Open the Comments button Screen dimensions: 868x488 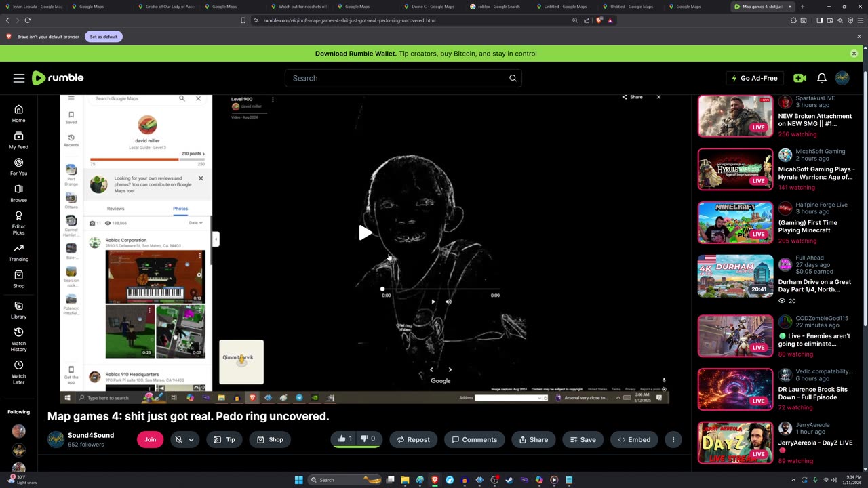click(475, 439)
